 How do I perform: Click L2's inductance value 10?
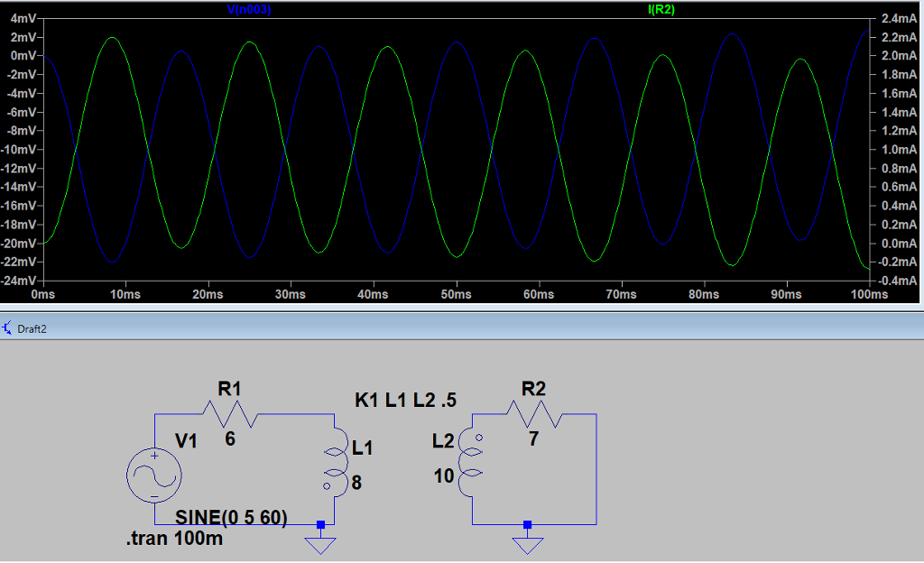click(x=444, y=476)
